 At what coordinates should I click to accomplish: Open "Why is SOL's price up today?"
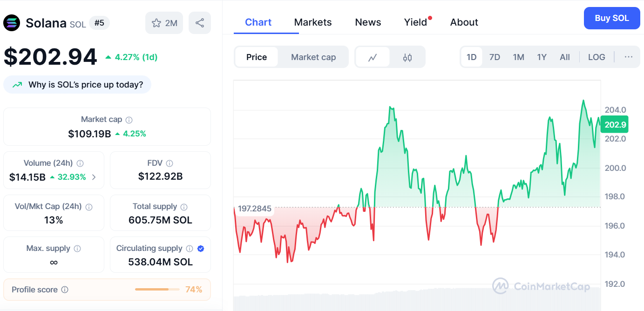pos(77,84)
